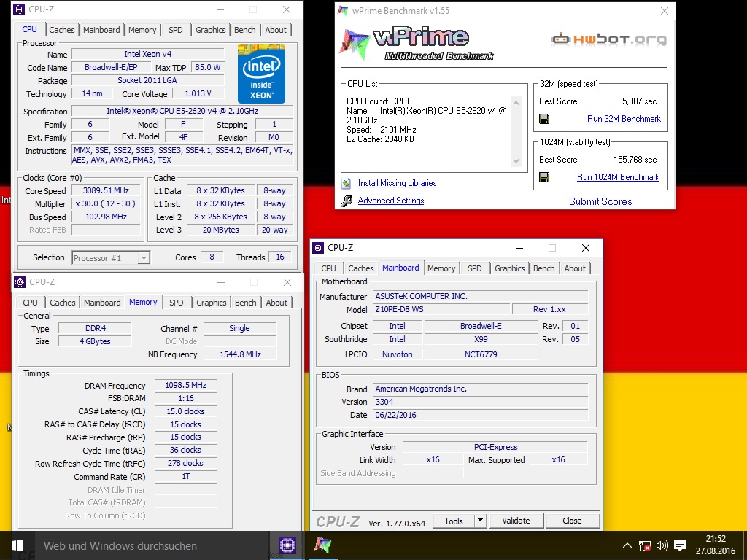Click the Validate button in CPU-Z
This screenshot has height=560, width=747.
(x=516, y=521)
